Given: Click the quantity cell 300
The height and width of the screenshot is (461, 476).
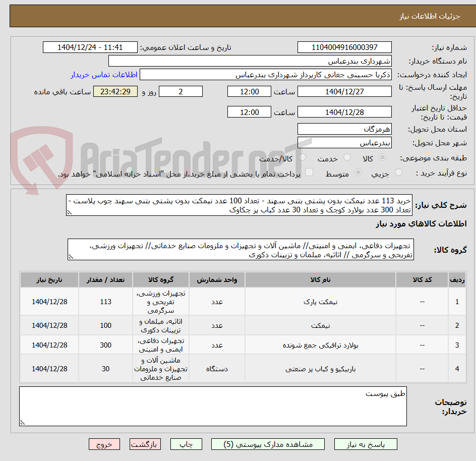Looking at the screenshot, I should click(106, 345).
